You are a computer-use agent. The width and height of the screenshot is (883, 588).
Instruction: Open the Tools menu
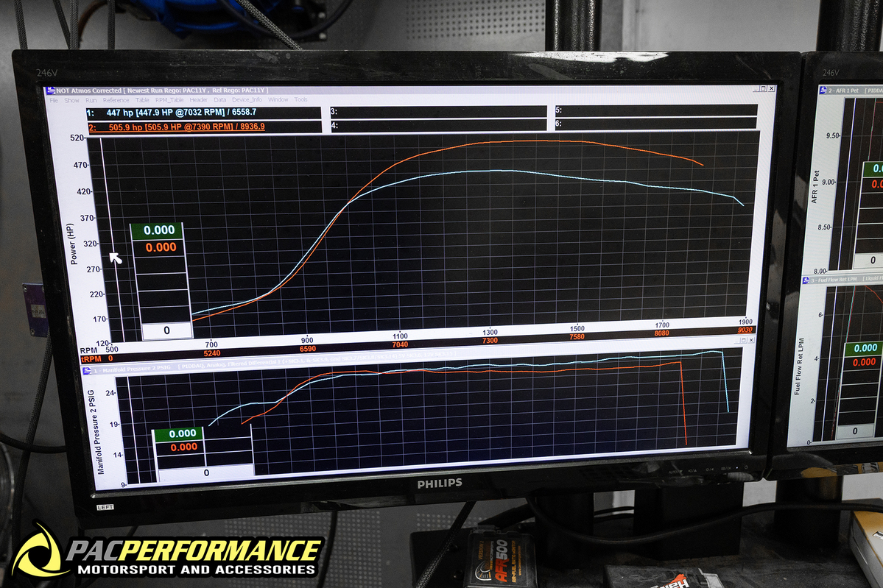(x=300, y=100)
